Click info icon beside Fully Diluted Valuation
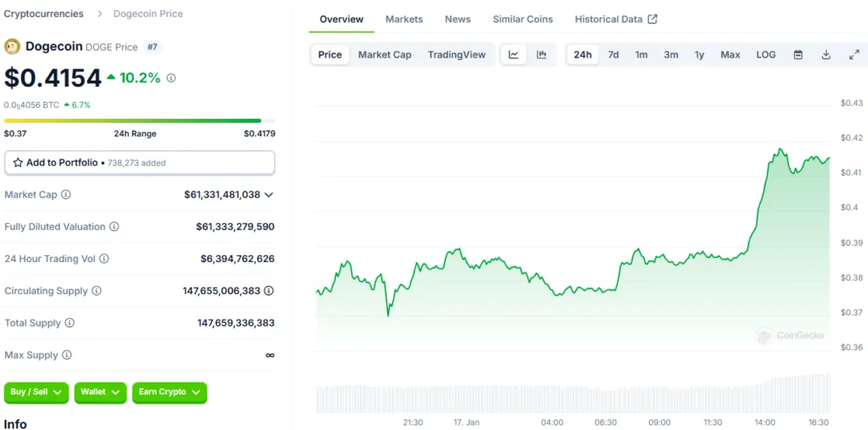868x430 pixels. 114,226
